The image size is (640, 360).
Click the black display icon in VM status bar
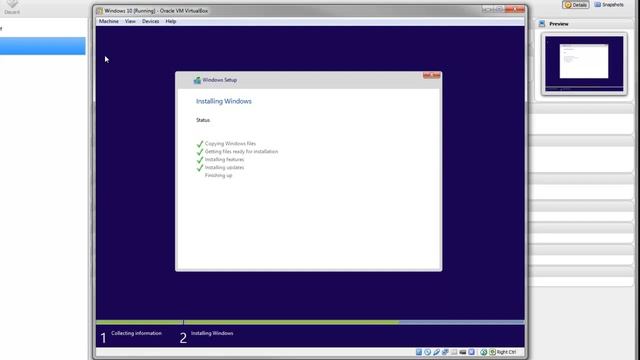click(463, 352)
